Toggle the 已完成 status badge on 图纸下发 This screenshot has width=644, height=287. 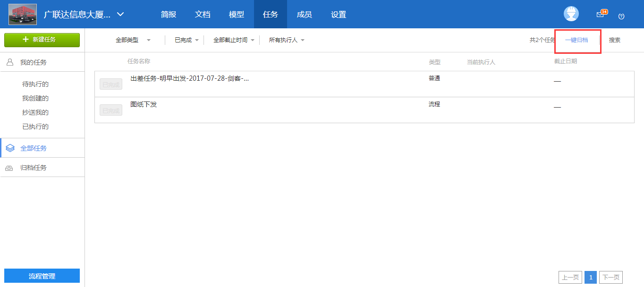point(110,110)
